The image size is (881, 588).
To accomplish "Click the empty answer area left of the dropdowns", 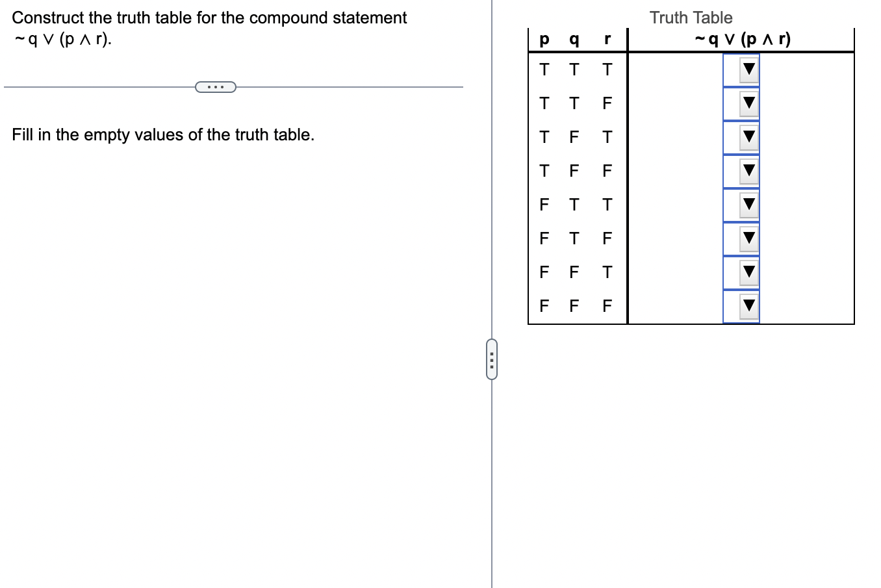I will click(x=676, y=188).
